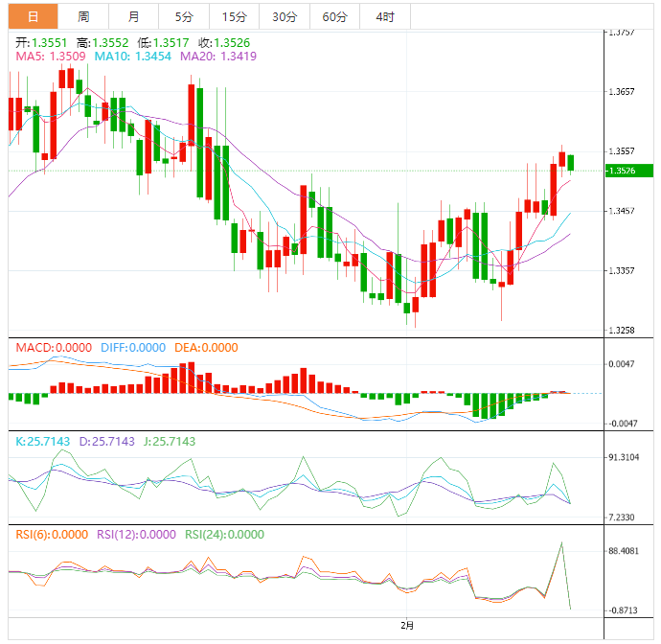The height and width of the screenshot is (644, 661).
Task: Click the last green candlestick on the right
Action: point(571,163)
